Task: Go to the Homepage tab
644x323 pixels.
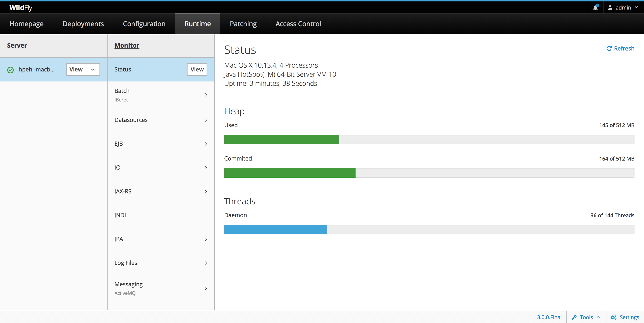Action: (x=26, y=24)
